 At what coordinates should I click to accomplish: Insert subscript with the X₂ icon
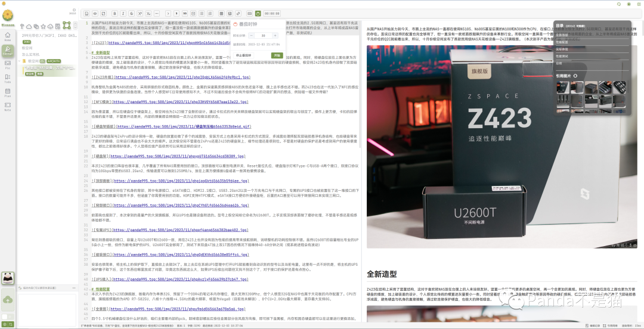click(148, 14)
